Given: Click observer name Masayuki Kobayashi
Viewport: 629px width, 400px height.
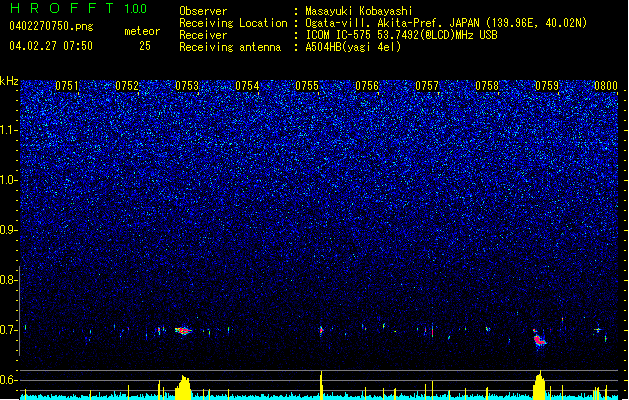Looking at the screenshot, I should (x=359, y=11).
